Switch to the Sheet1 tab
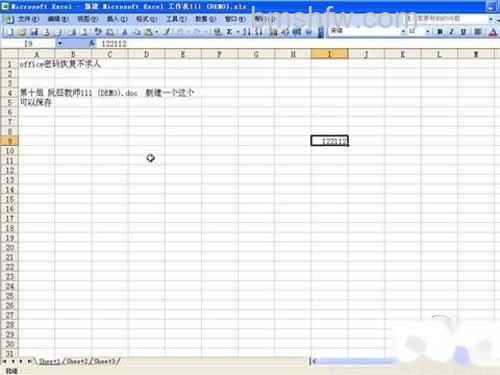Screen dimensions: 500x375 [x=50, y=361]
